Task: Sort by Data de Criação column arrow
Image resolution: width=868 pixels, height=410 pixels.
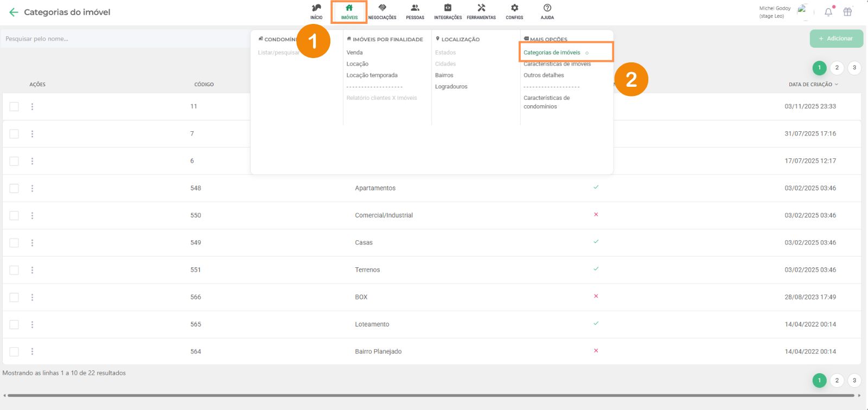Action: [836, 85]
